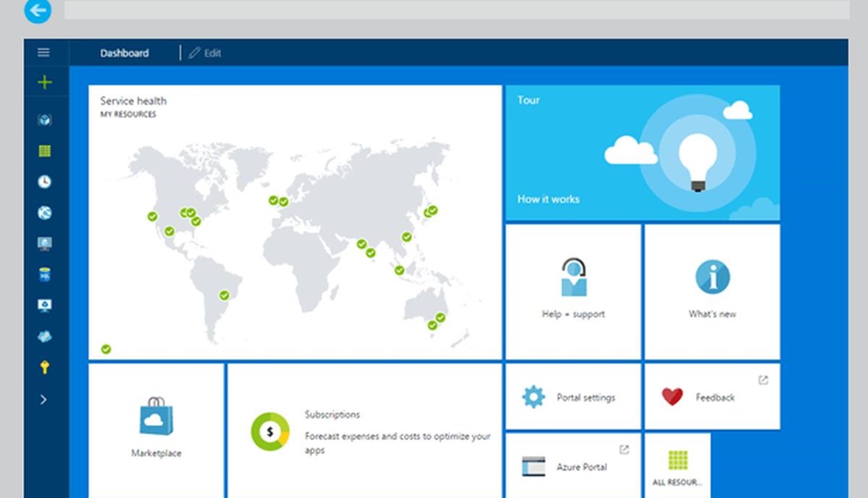Open Resource groups cube icon in sidebar

(45, 120)
